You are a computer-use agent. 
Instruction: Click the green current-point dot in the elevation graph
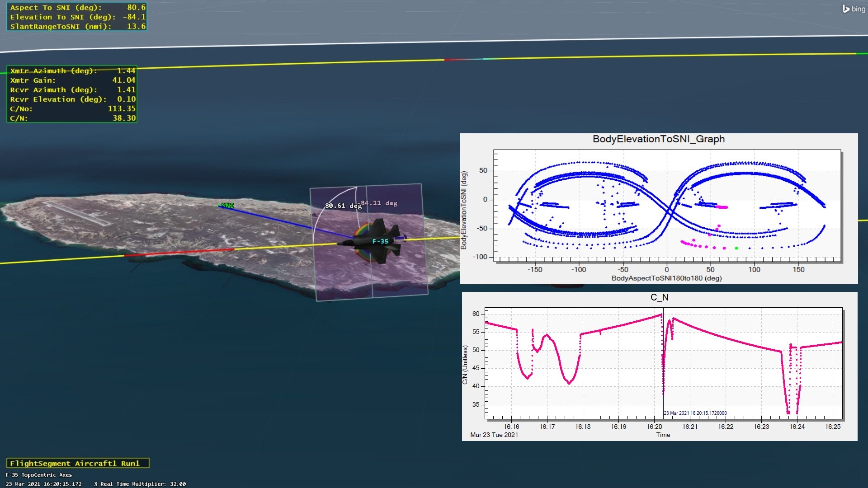click(736, 248)
